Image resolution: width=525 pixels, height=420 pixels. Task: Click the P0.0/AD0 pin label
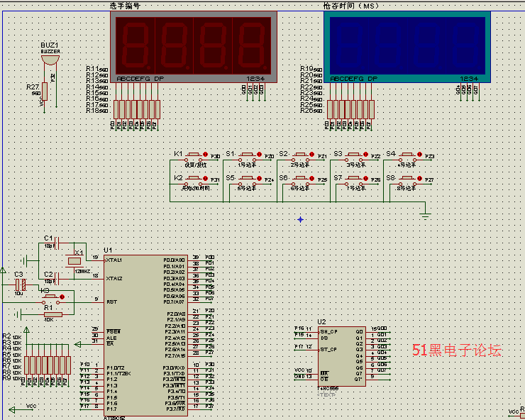pyautogui.click(x=174, y=260)
